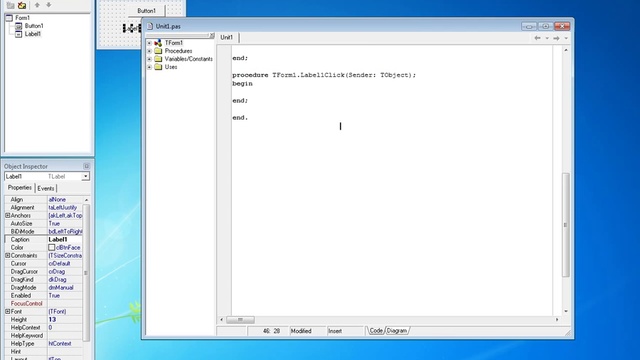Expand the TForm1 node in code explorer
Screen dimensions: 640x360
[149, 43]
